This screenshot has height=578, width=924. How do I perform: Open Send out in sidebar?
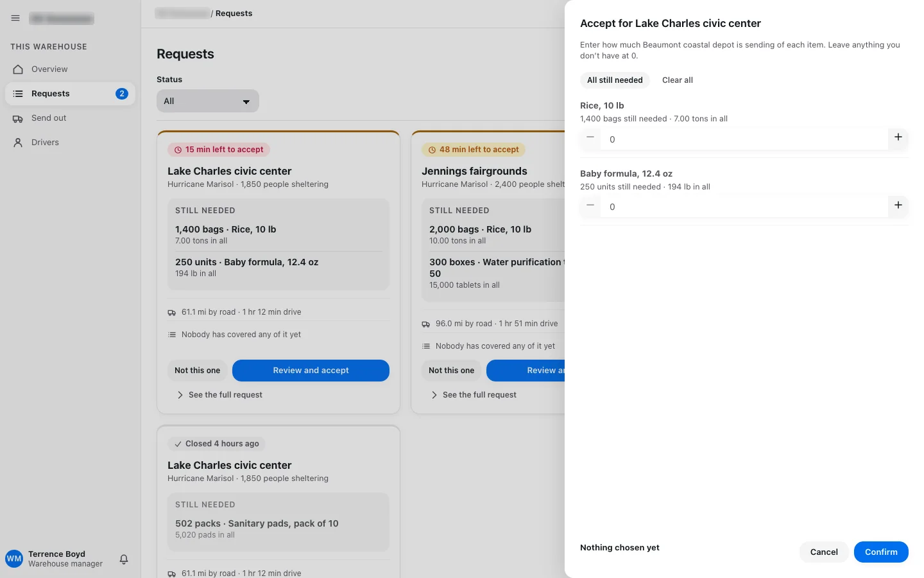(71, 118)
